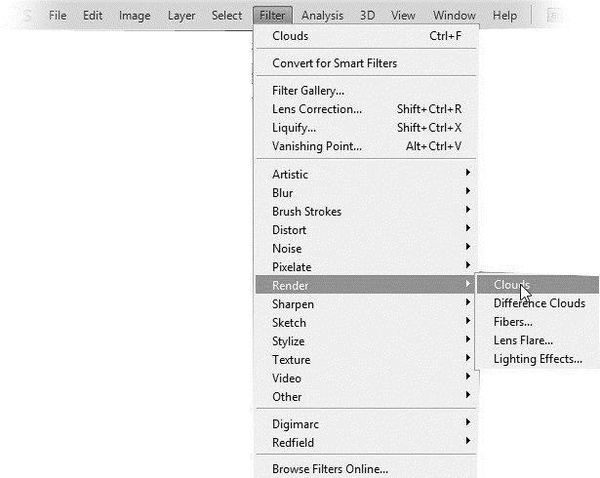Expand the Blur submenu

(283, 193)
